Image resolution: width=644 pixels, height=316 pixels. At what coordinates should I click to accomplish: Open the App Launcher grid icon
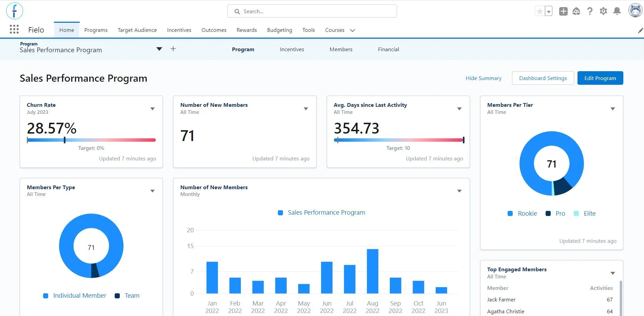coord(14,29)
